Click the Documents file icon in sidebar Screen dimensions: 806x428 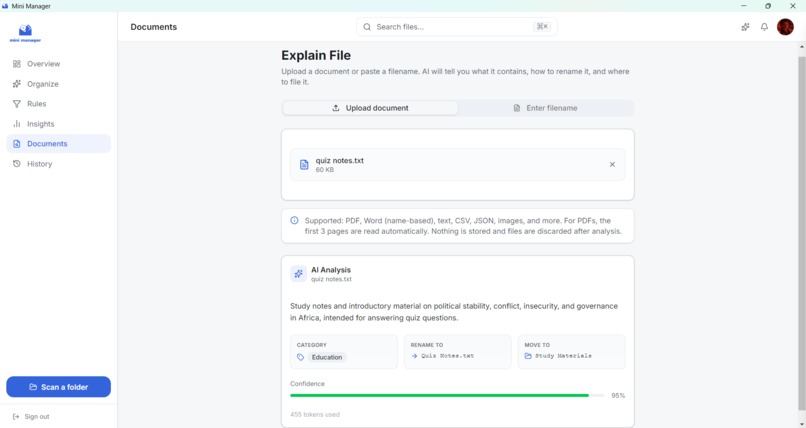pos(17,144)
